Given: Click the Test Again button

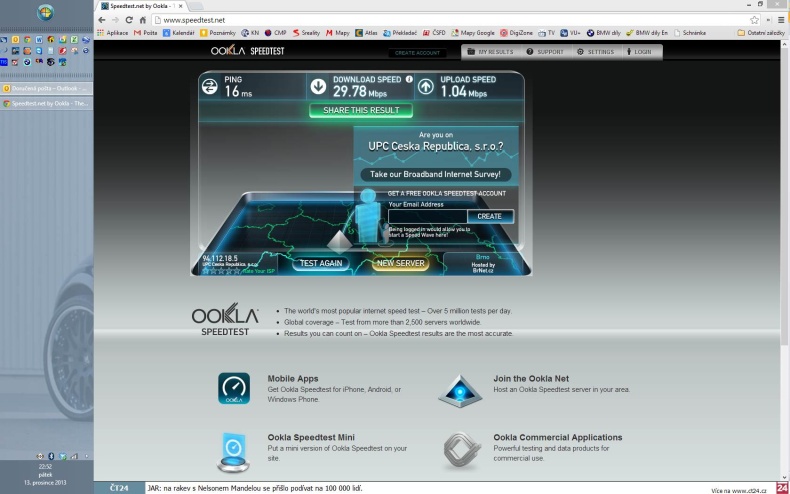Looking at the screenshot, I should [x=323, y=263].
